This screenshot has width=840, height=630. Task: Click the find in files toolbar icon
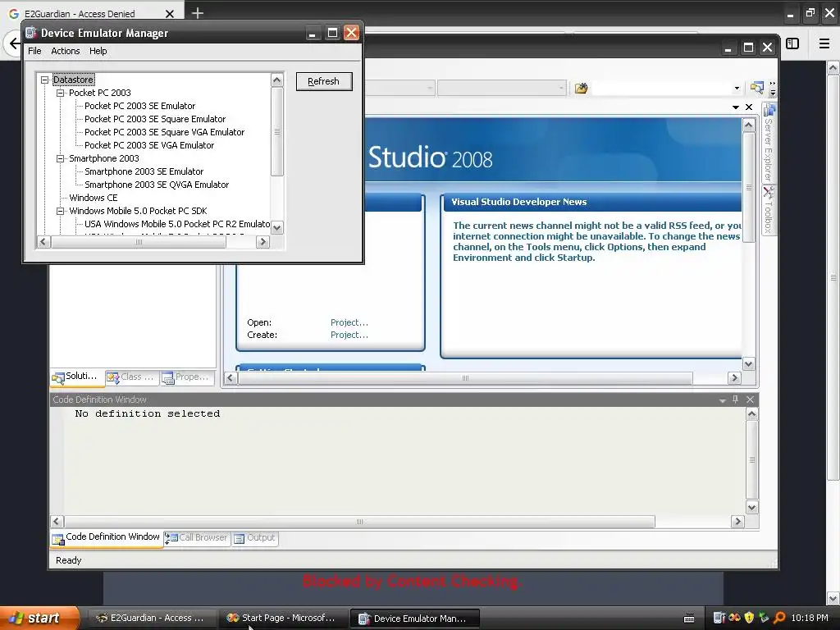click(757, 88)
